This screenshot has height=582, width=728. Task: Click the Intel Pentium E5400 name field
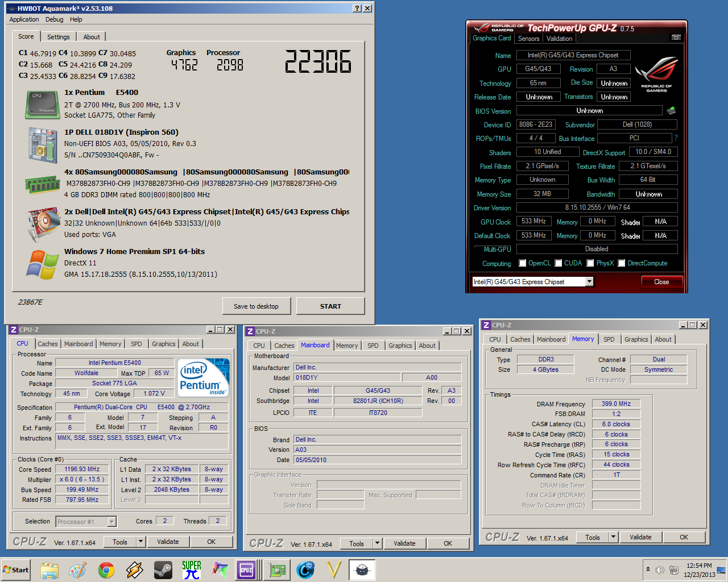[x=115, y=363]
